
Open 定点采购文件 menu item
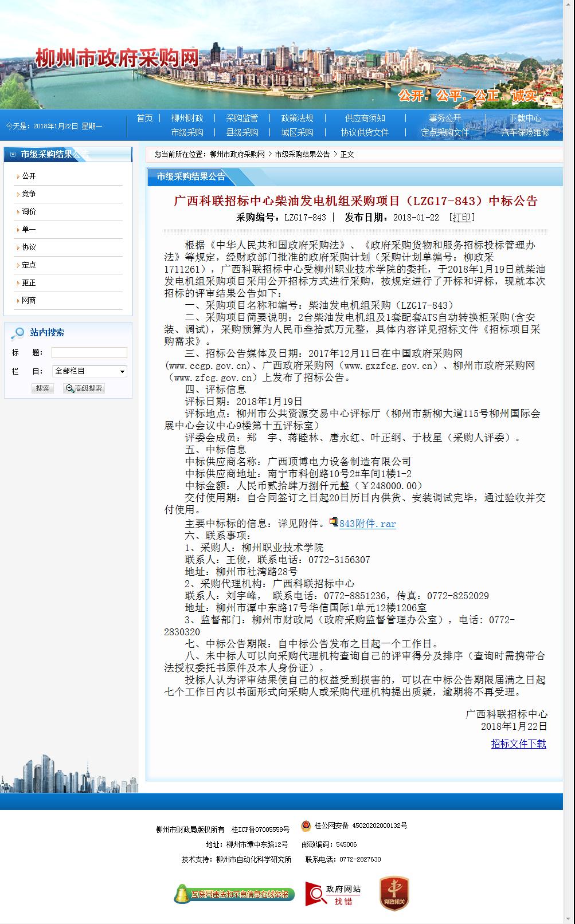pos(445,132)
